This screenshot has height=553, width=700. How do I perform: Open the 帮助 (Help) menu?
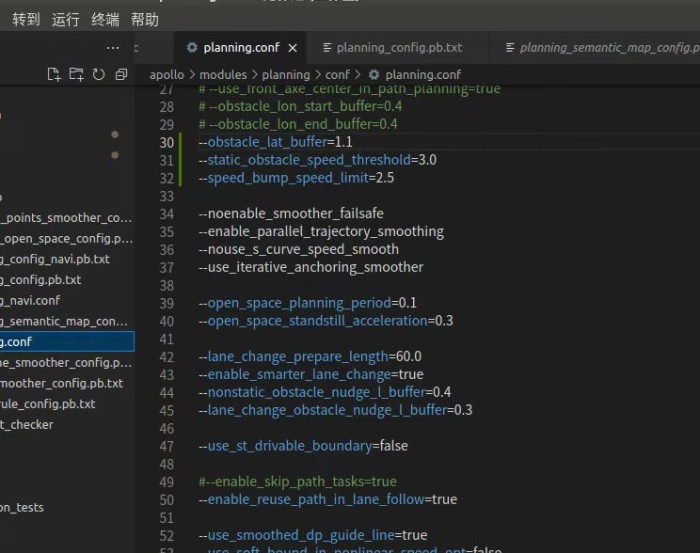(x=144, y=19)
